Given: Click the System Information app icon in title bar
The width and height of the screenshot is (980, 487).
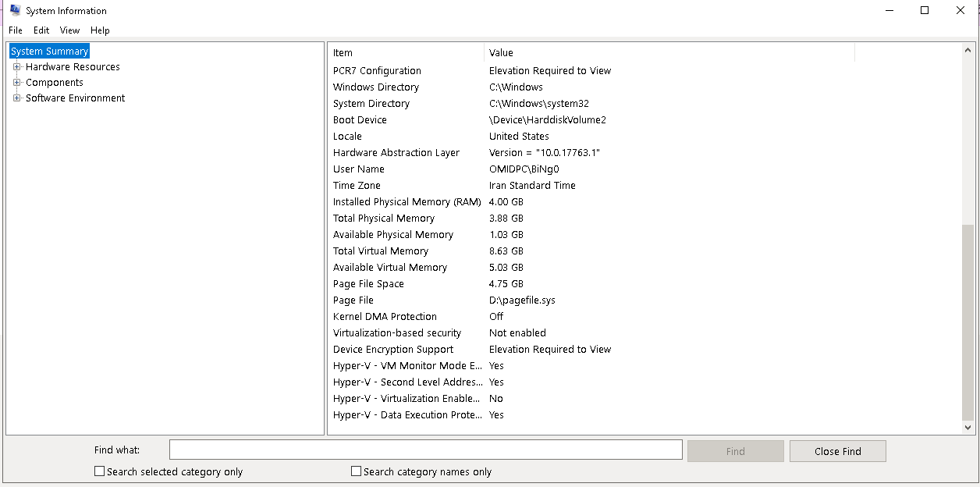Looking at the screenshot, I should pos(15,11).
